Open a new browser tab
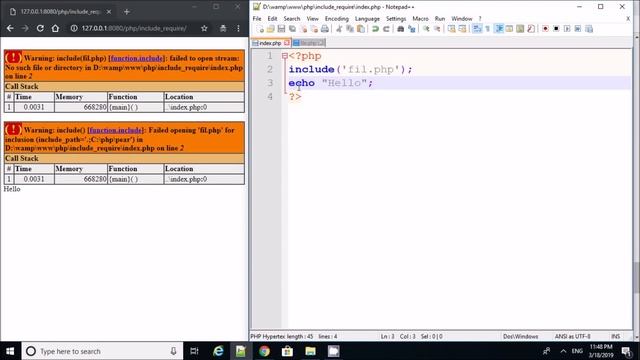Image resolution: width=640 pixels, height=360 pixels. (x=127, y=12)
